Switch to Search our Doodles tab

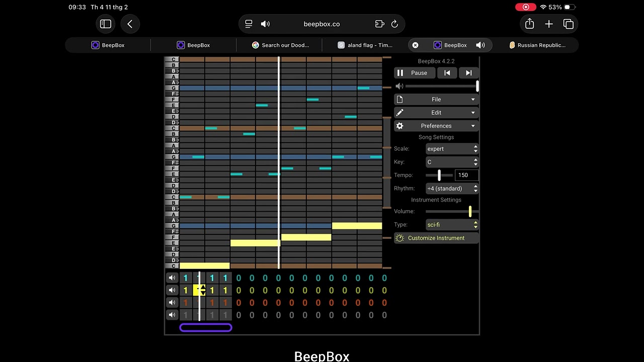click(279, 45)
